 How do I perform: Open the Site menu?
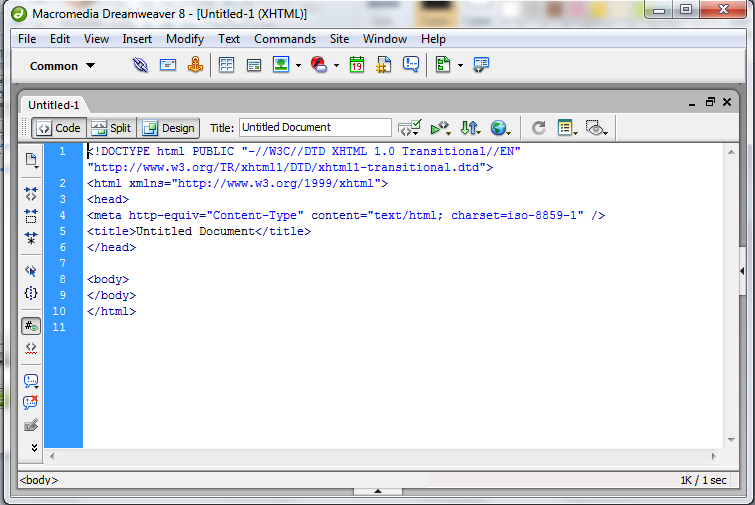pyautogui.click(x=339, y=39)
